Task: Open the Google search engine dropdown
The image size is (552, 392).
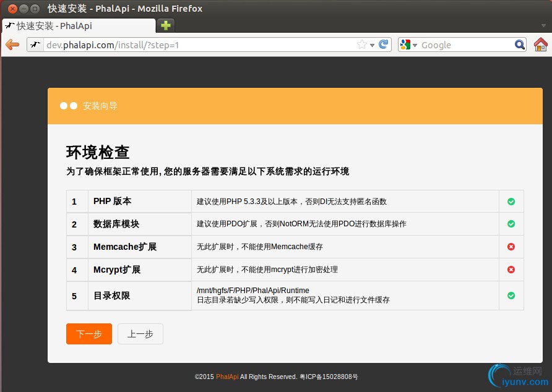Action: pos(409,45)
